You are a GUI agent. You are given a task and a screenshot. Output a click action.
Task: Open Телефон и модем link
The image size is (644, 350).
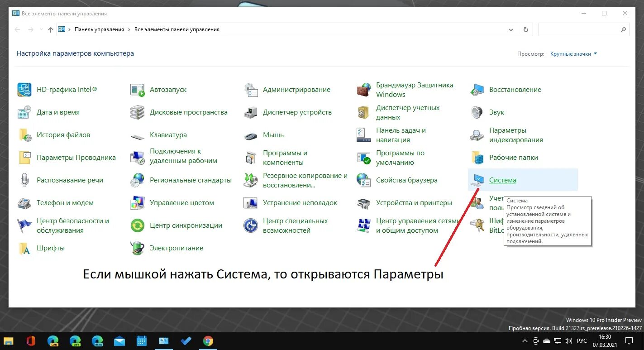tap(65, 203)
